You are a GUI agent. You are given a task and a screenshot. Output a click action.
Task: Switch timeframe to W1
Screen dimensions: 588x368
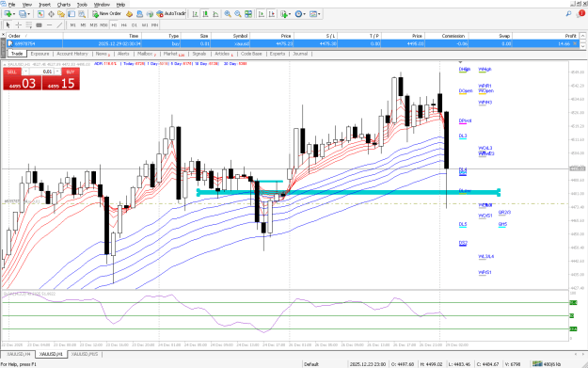pyautogui.click(x=145, y=25)
